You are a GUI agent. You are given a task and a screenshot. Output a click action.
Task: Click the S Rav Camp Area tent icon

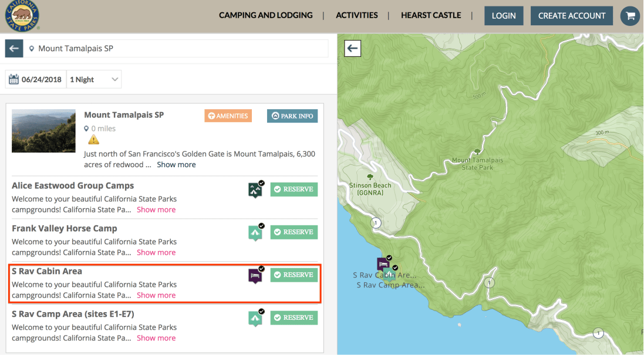255,318
